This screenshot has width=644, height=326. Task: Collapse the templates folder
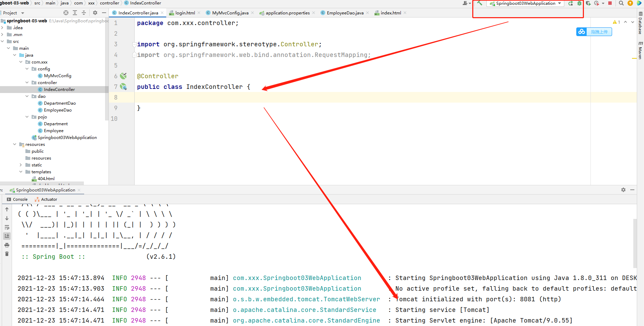pos(21,172)
